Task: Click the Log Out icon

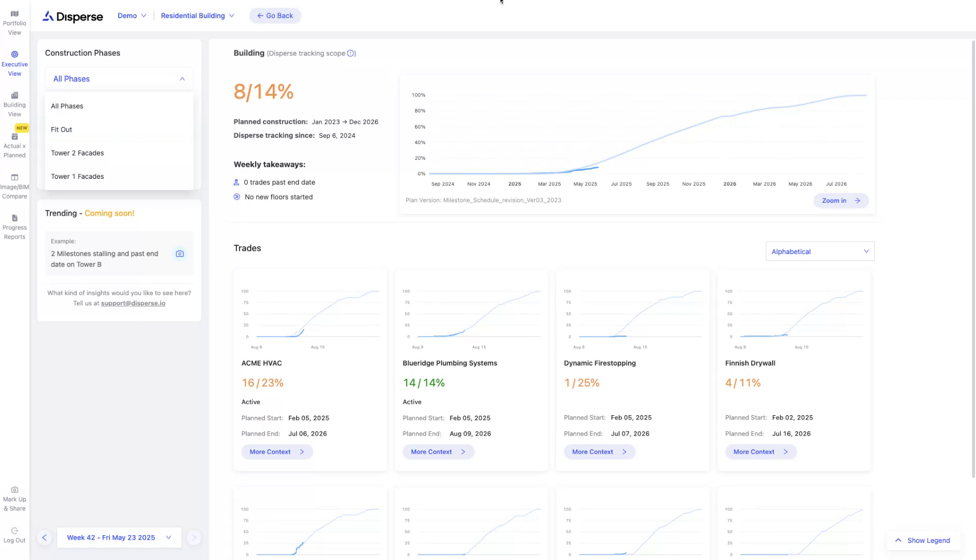Action: (15, 531)
